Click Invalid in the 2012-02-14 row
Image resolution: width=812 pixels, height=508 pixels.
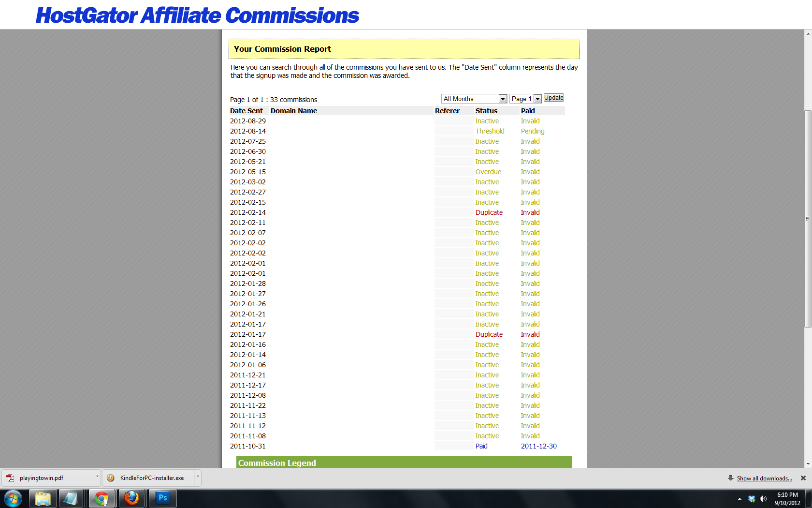click(530, 212)
